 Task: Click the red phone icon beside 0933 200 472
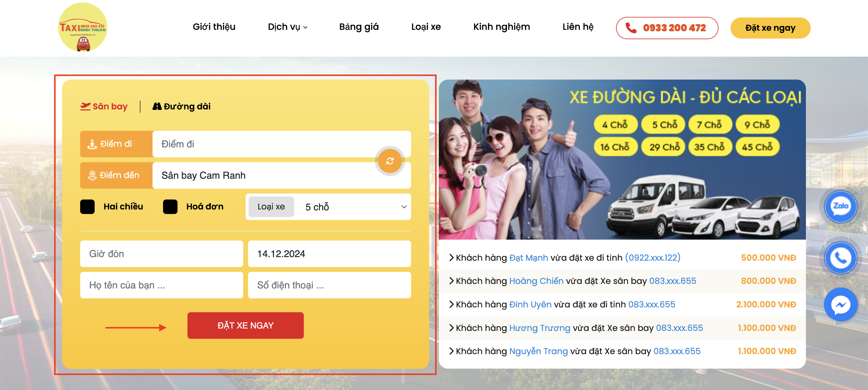coord(631,28)
